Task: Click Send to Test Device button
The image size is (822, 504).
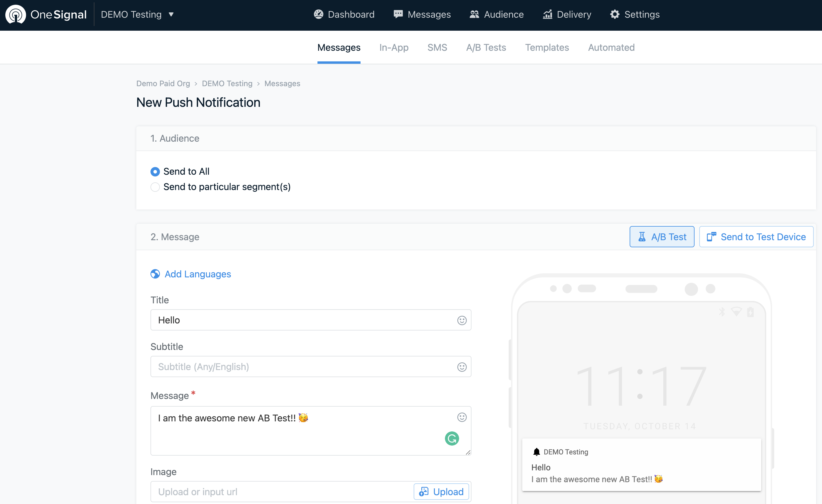Action: point(756,237)
